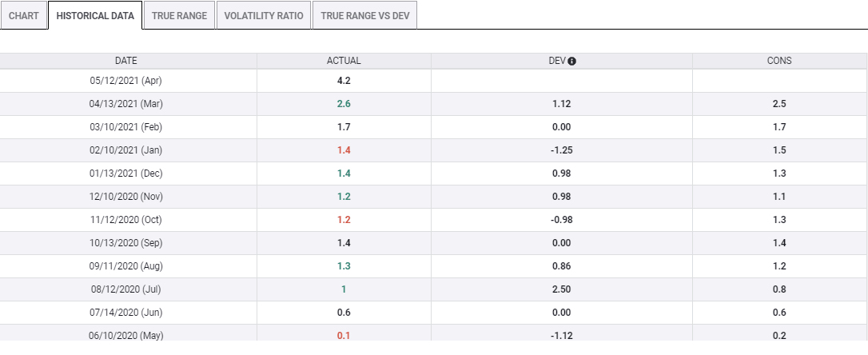This screenshot has width=868, height=355.
Task: Select the Historical Data tab
Action: [95, 16]
